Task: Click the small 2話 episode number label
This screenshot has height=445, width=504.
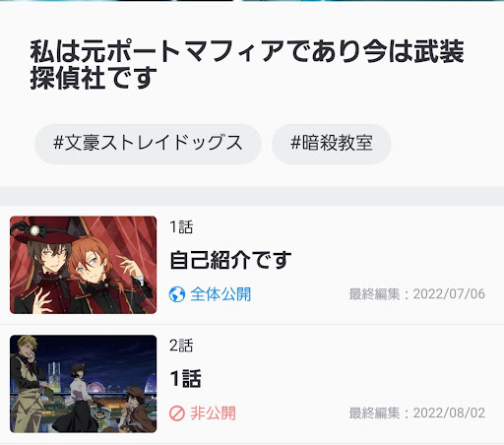Action: point(181,346)
